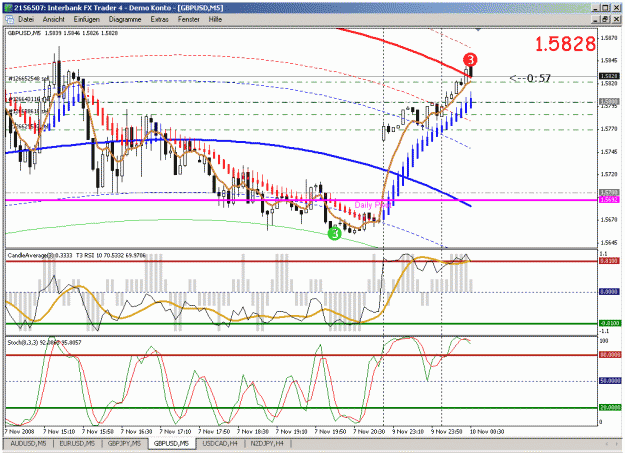
Task: Click the 1.5845 price axis label
Action: click(x=609, y=61)
